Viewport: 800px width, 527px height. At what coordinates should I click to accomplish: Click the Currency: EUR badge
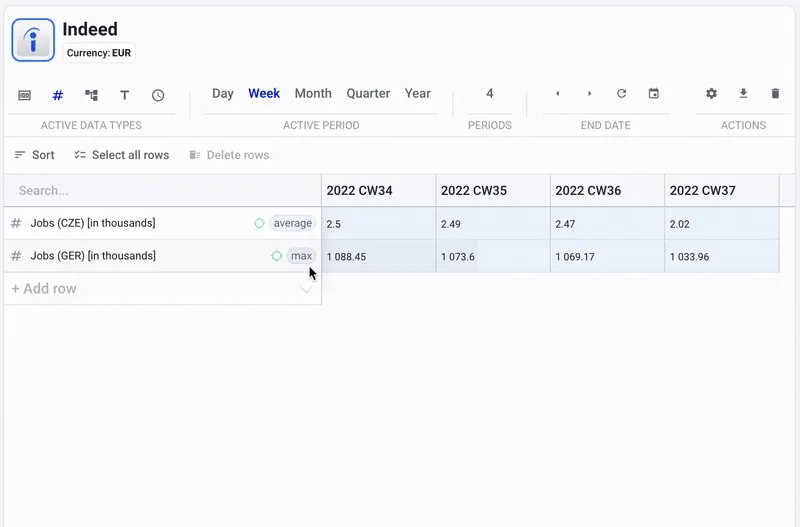[99, 53]
